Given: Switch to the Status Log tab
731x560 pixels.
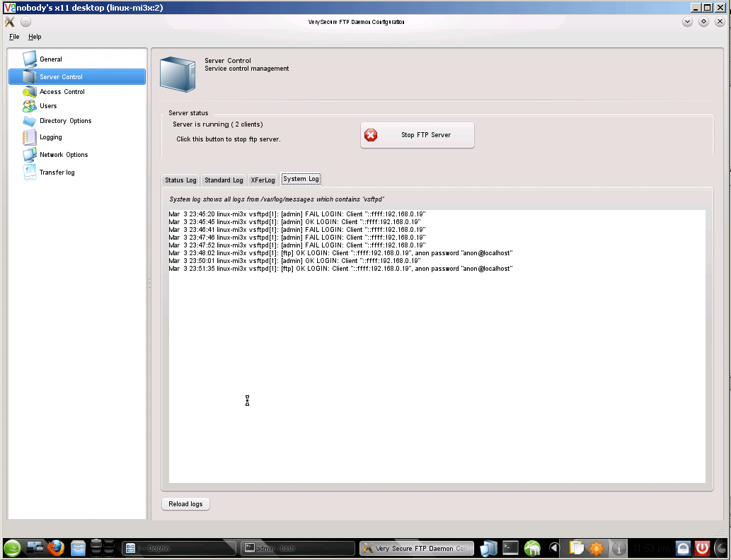Looking at the screenshot, I should (x=180, y=180).
